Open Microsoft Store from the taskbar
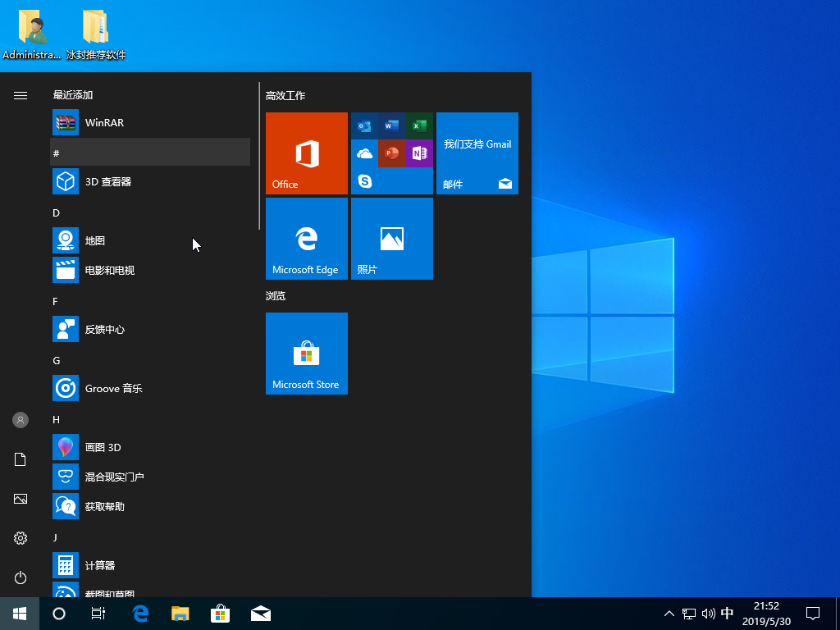The height and width of the screenshot is (630, 840). (220, 614)
